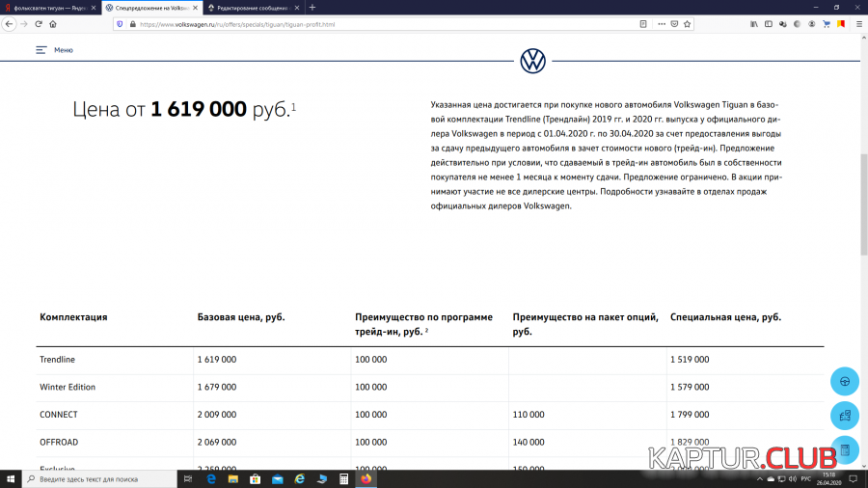Click the Firefox taskbar icon

pyautogui.click(x=366, y=479)
